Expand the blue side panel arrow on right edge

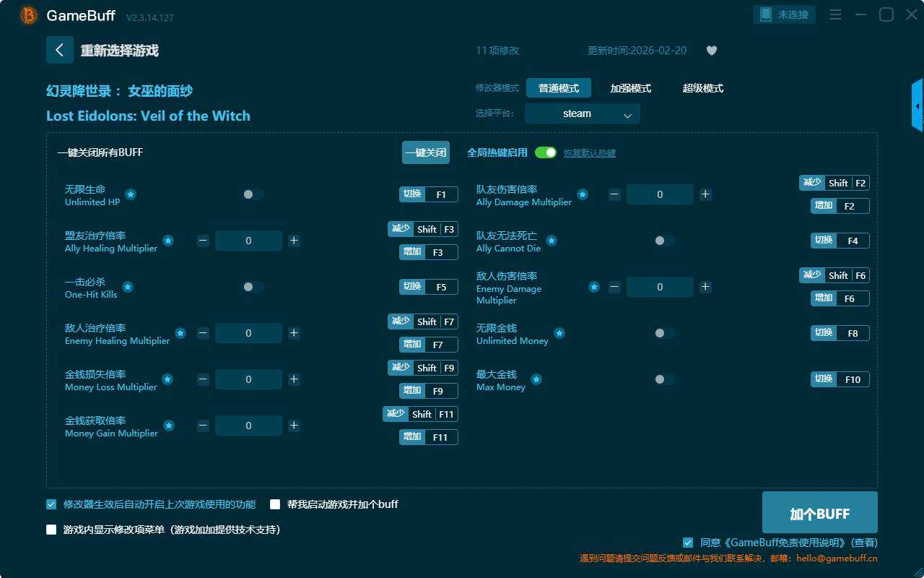(918, 106)
